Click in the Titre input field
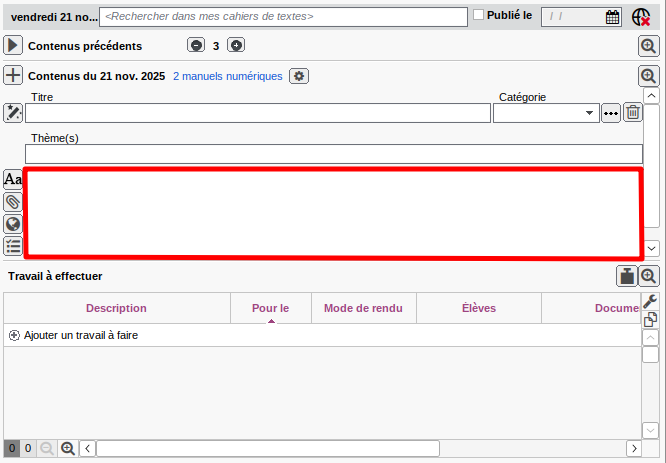 [258, 113]
